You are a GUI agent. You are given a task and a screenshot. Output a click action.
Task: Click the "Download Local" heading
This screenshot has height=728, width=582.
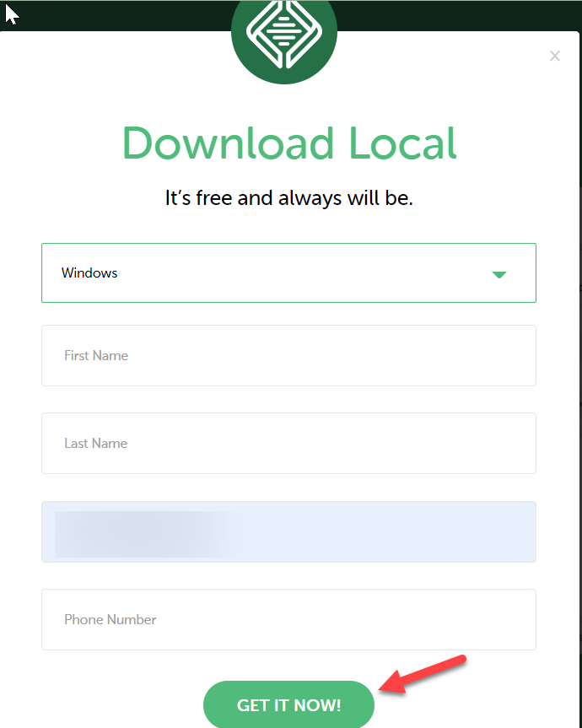[289, 143]
